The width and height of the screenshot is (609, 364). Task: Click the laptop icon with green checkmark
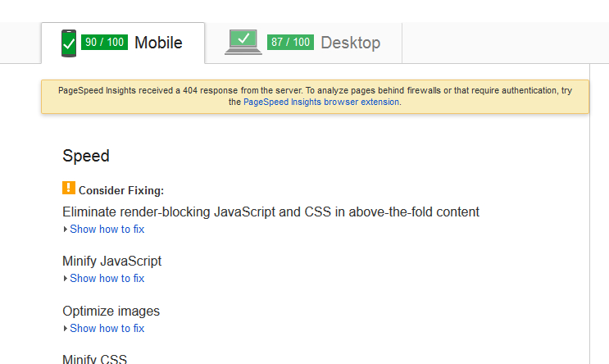point(243,43)
